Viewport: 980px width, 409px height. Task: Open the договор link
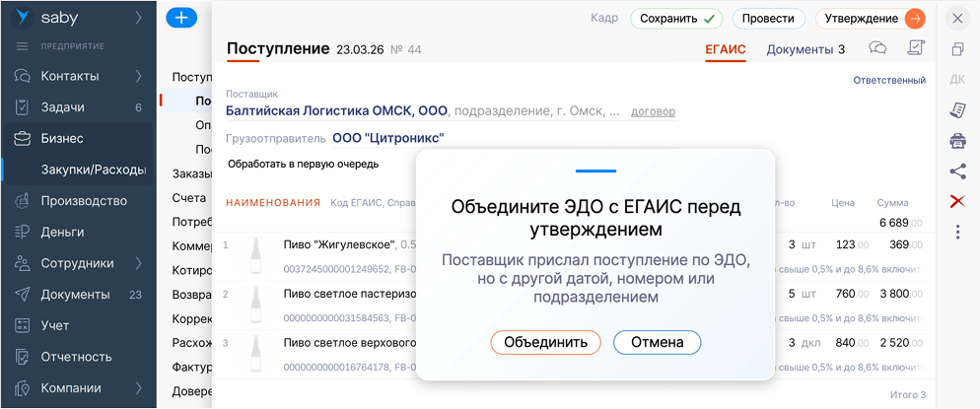653,111
